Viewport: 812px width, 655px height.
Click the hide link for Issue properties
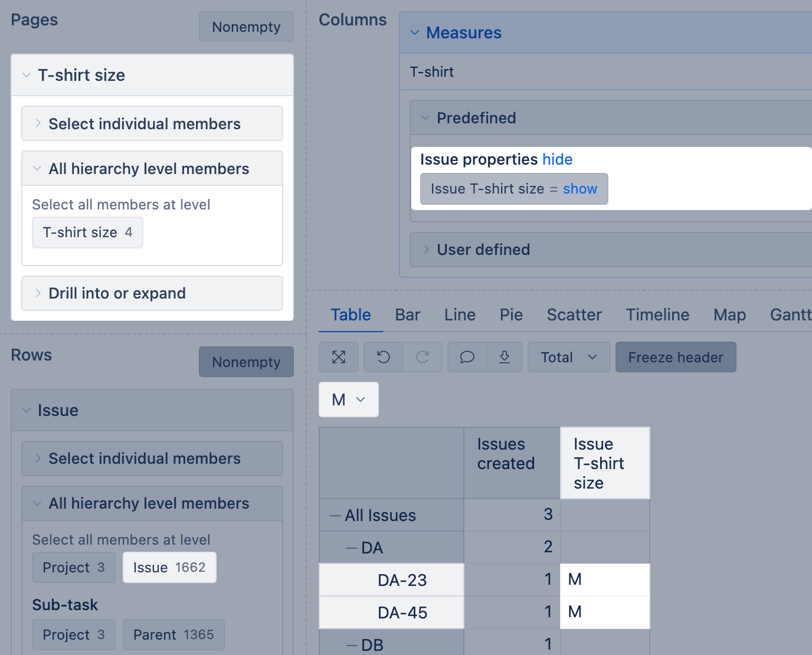click(557, 159)
